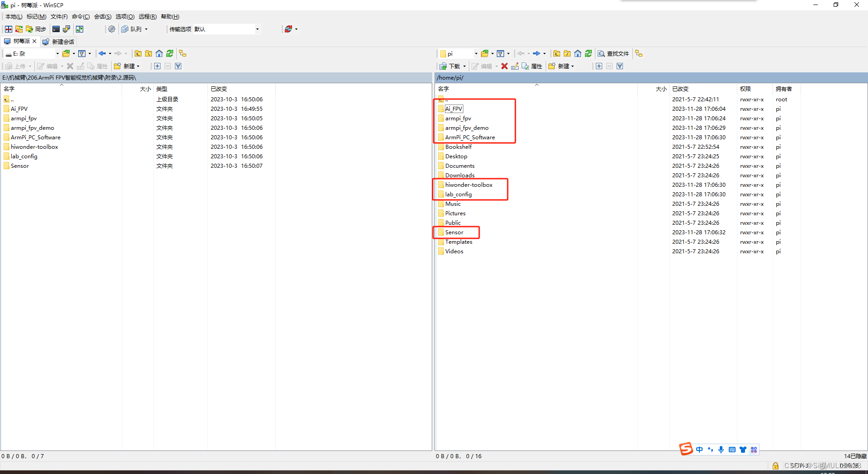The width and height of the screenshot is (868, 474).
Task: Click the local panel filter icon
Action: click(x=82, y=53)
